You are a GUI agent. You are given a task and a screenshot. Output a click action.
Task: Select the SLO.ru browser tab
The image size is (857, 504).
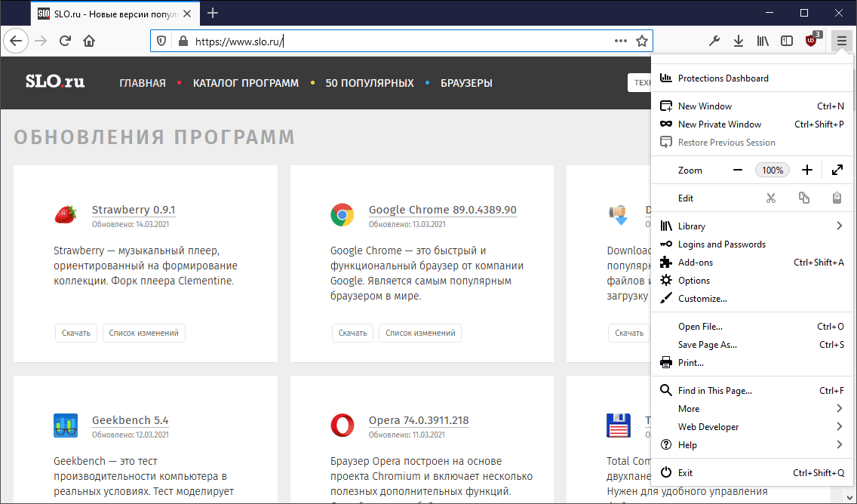pyautogui.click(x=115, y=14)
